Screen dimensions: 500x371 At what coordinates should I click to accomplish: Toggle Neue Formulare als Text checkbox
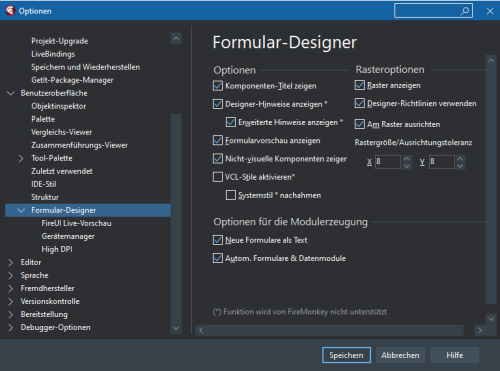[x=218, y=240]
